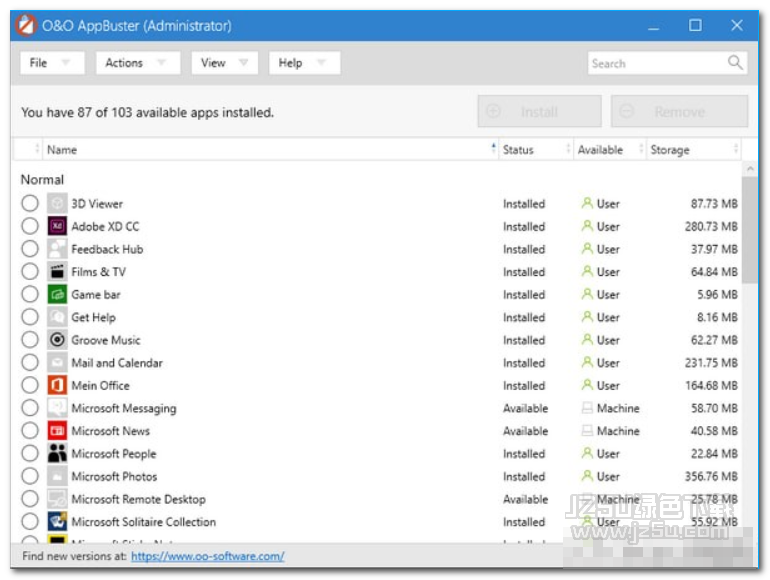The width and height of the screenshot is (770, 580).
Task: Click the user icon in Microsoft Photos row
Action: (587, 475)
